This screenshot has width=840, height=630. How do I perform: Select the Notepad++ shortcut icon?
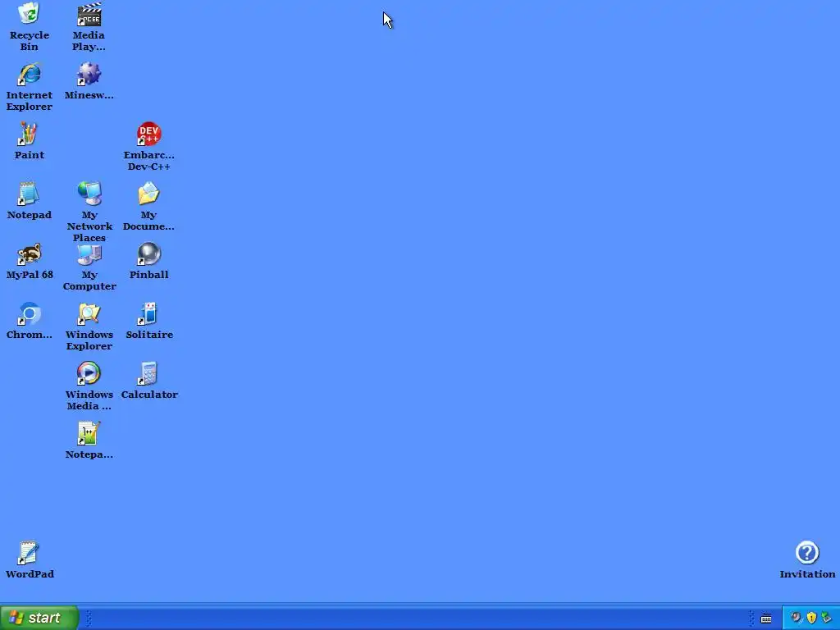pos(89,434)
